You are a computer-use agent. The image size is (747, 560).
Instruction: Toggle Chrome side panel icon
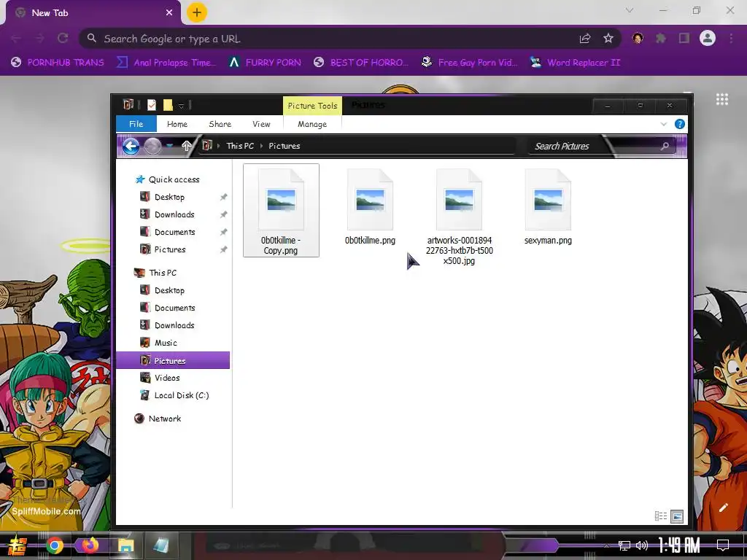tap(684, 39)
